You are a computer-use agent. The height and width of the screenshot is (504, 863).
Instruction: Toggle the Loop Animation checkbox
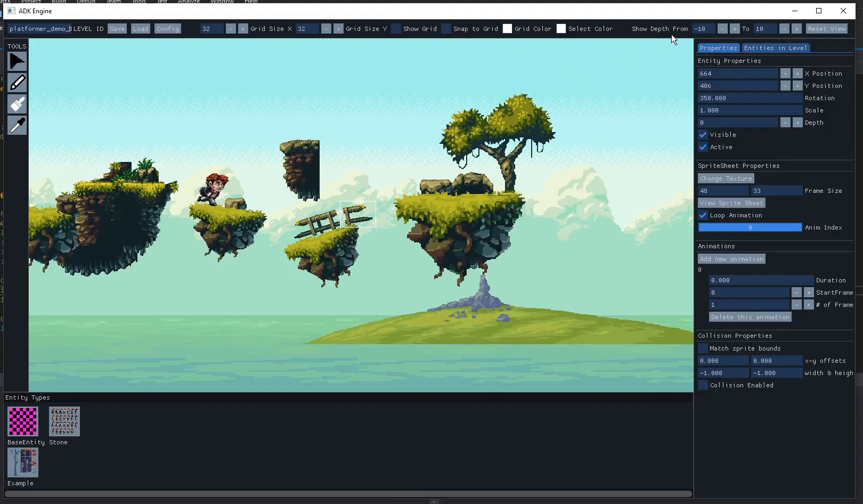point(703,215)
